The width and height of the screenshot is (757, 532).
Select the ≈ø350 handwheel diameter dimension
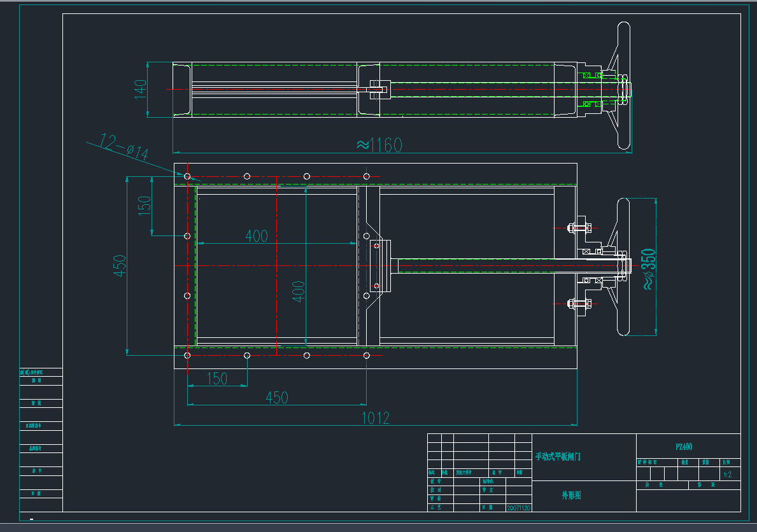649,269
